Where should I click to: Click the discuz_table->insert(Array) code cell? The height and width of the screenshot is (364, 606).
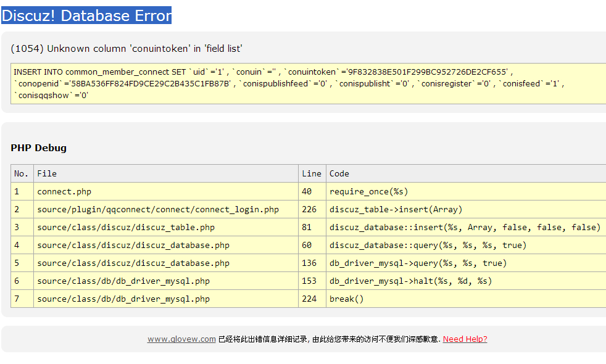tap(396, 209)
